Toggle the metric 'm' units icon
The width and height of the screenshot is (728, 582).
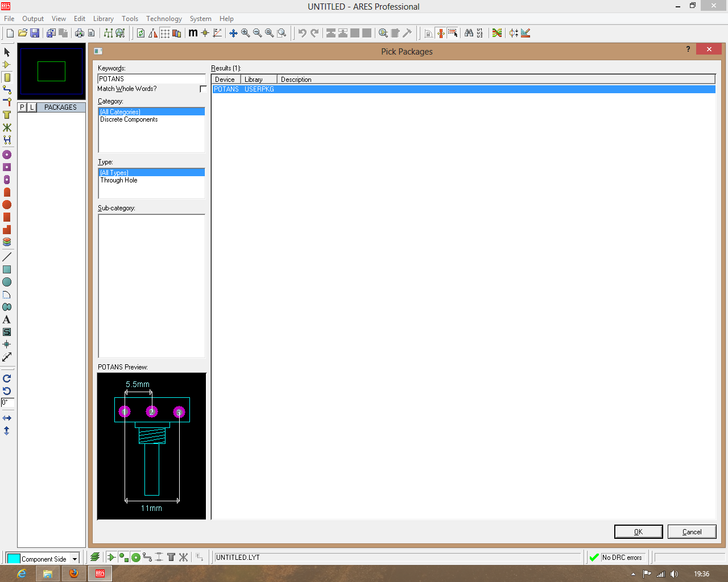[x=193, y=33]
